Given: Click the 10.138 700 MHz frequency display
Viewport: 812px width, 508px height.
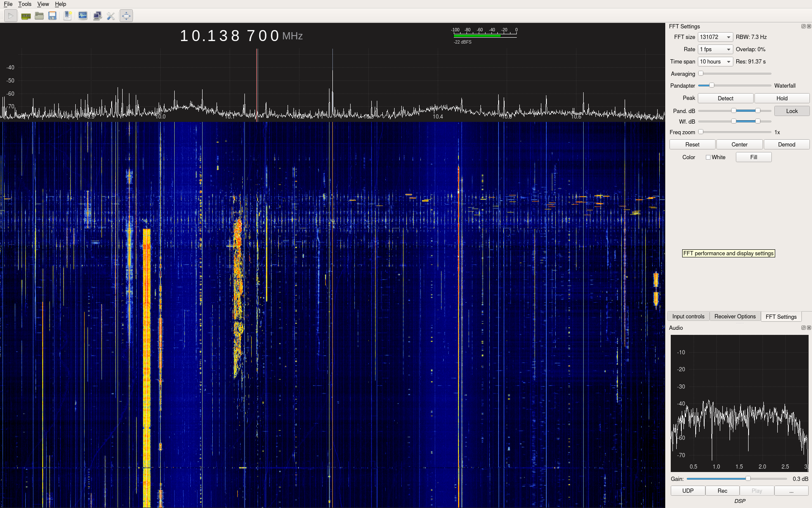Looking at the screenshot, I should [x=241, y=36].
